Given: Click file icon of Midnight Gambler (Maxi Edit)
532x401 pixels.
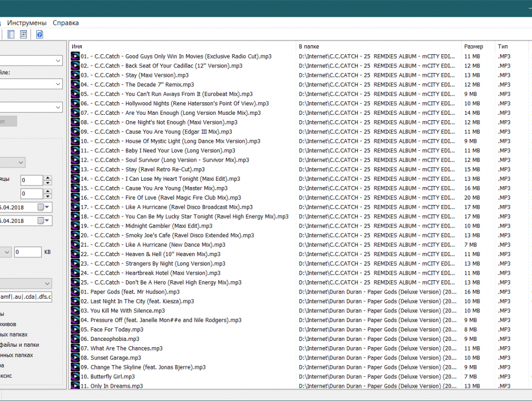Looking at the screenshot, I should tap(75, 226).
